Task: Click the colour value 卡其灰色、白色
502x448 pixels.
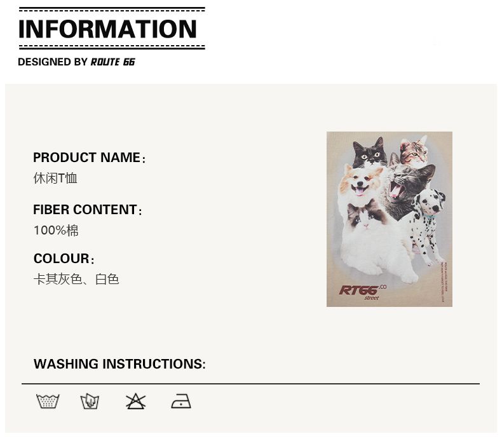Action: [76, 279]
